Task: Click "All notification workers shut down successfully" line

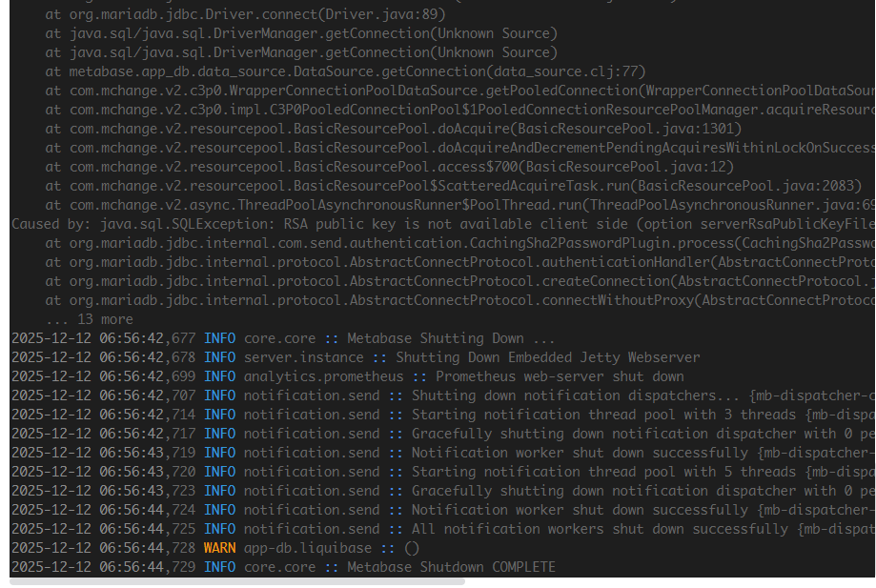Action: click(601, 529)
